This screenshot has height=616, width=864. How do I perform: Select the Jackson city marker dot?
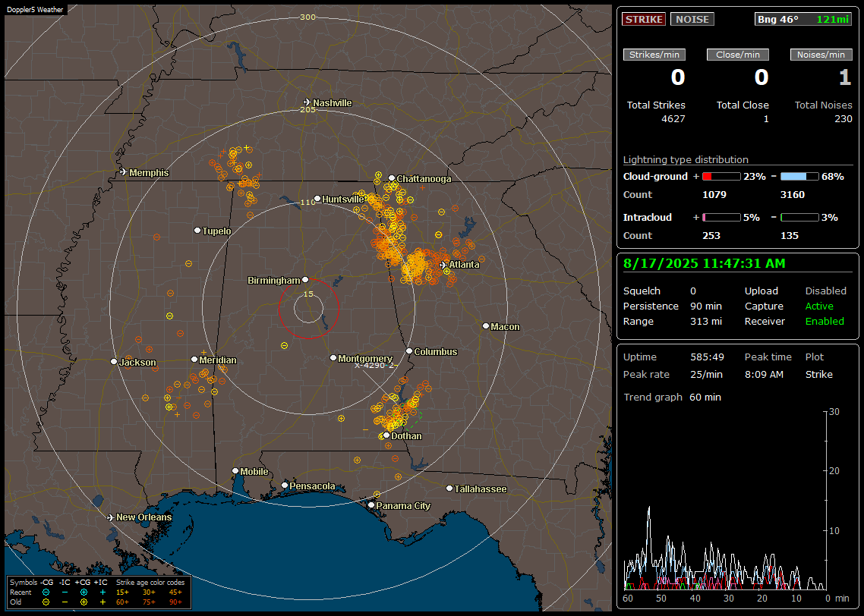click(114, 362)
